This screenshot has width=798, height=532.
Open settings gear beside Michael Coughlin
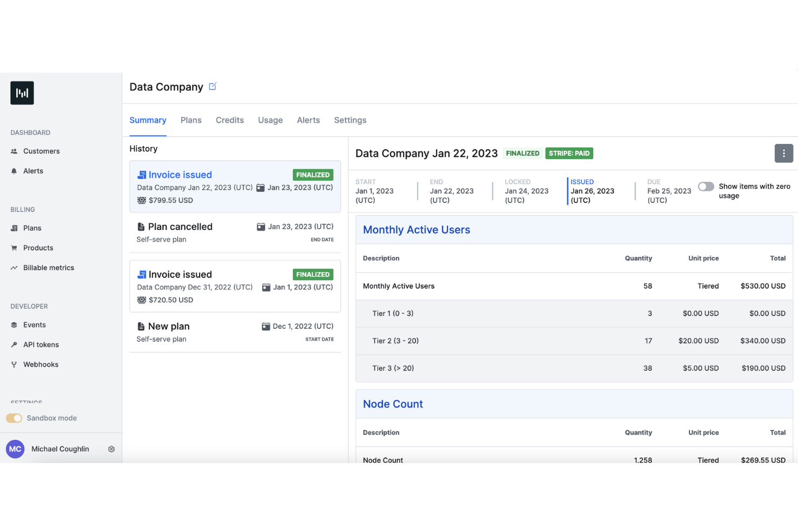tap(112, 449)
